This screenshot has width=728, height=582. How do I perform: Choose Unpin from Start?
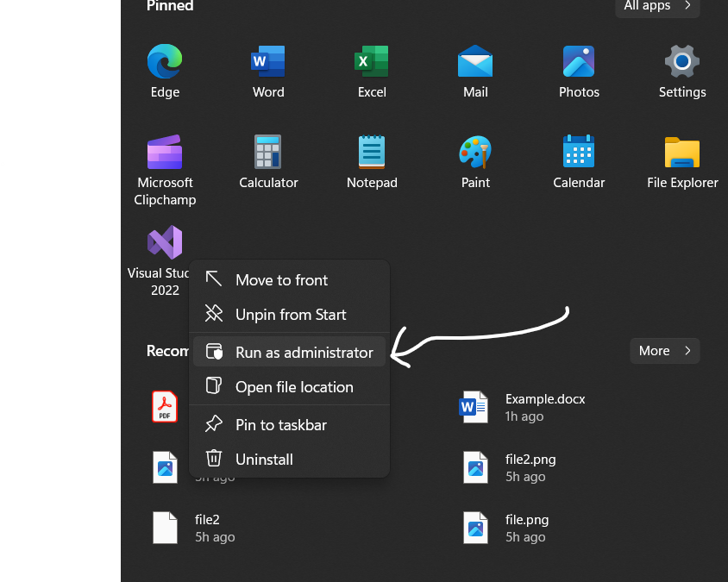289,315
